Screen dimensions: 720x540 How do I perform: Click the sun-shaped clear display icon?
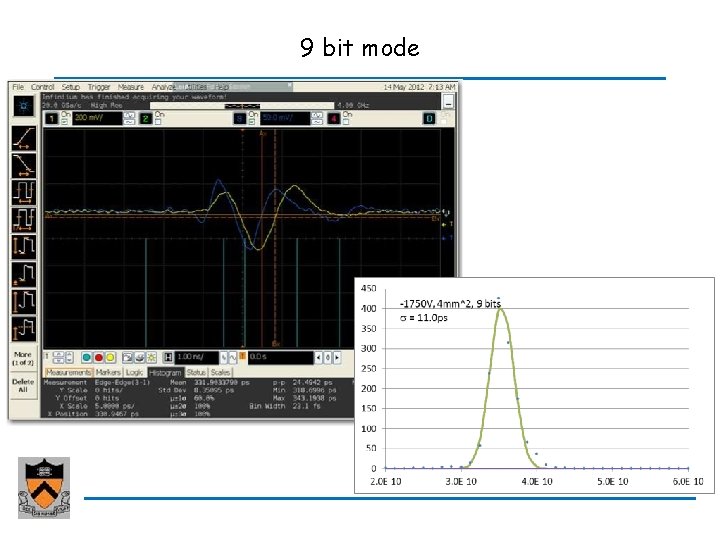tap(151, 357)
